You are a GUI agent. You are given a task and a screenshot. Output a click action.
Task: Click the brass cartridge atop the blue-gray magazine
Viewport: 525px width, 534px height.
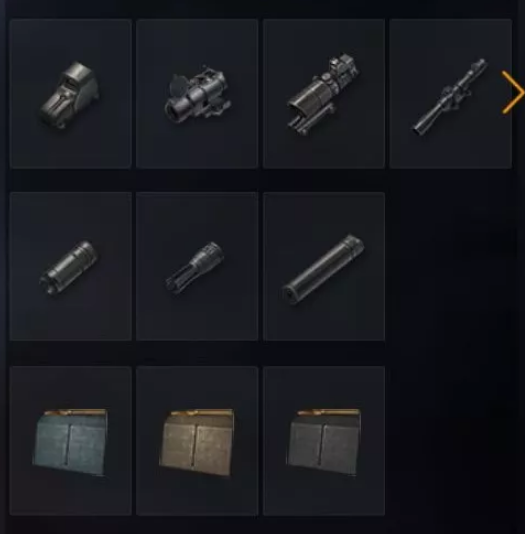tap(75, 413)
